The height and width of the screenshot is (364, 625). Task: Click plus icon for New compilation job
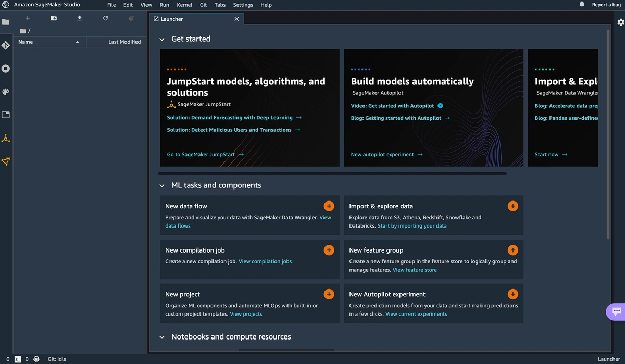coord(329,250)
